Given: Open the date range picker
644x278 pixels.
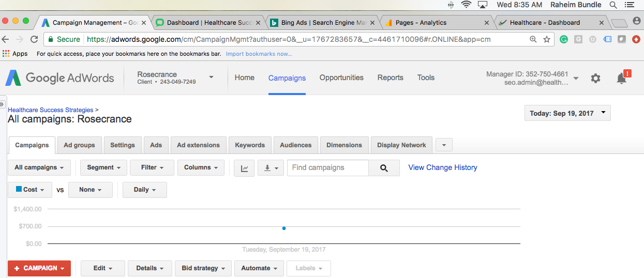Looking at the screenshot, I should pos(567,113).
